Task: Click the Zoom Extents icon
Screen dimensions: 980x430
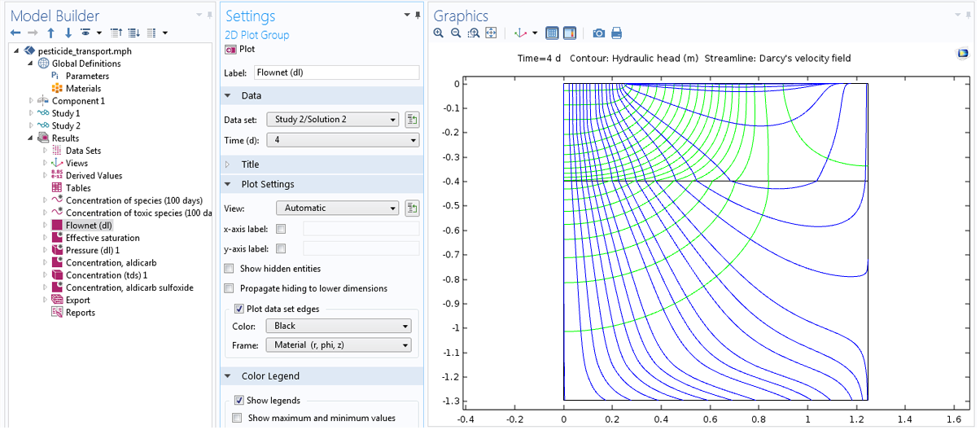Action: click(x=491, y=33)
